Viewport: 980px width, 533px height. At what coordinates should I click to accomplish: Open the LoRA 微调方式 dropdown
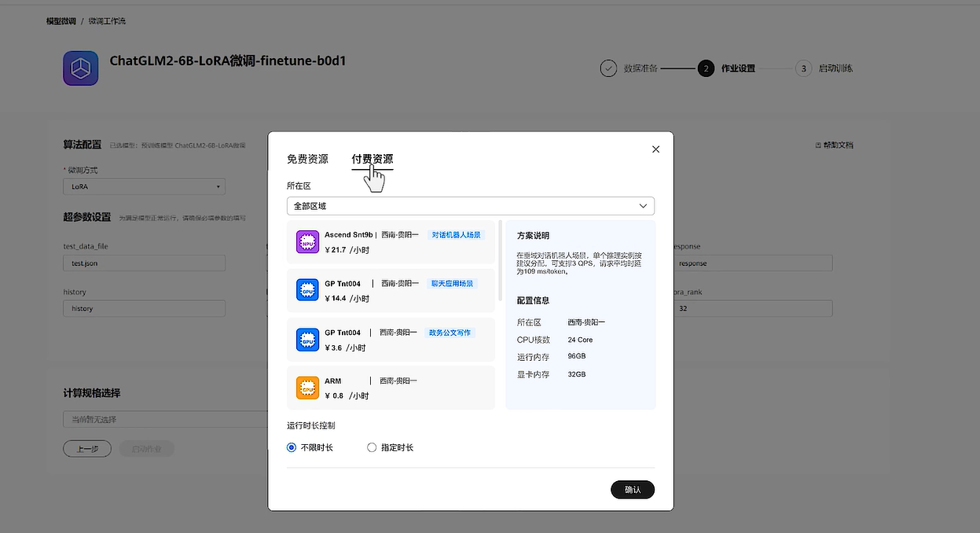click(x=144, y=187)
